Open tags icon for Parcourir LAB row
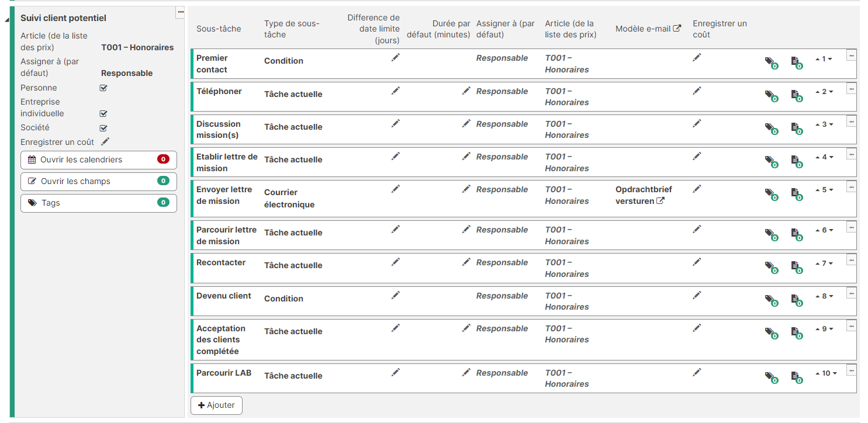The height and width of the screenshot is (423, 868). click(x=771, y=377)
